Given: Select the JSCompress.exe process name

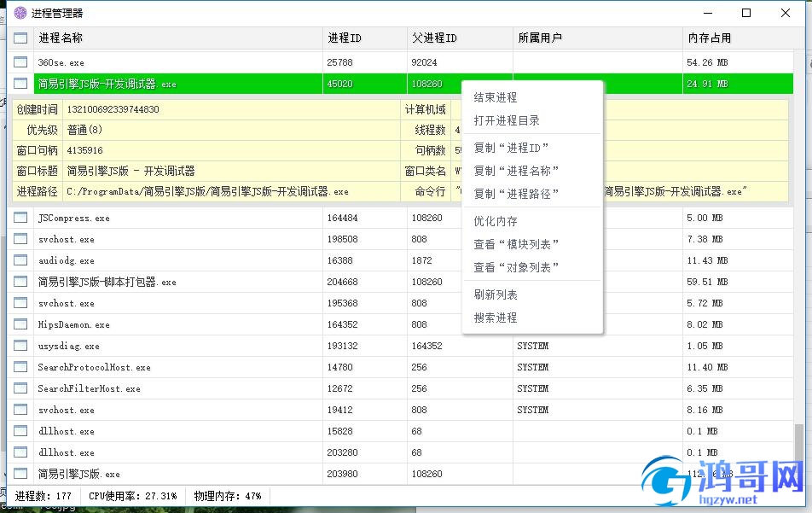Looking at the screenshot, I should pyautogui.click(x=73, y=218).
